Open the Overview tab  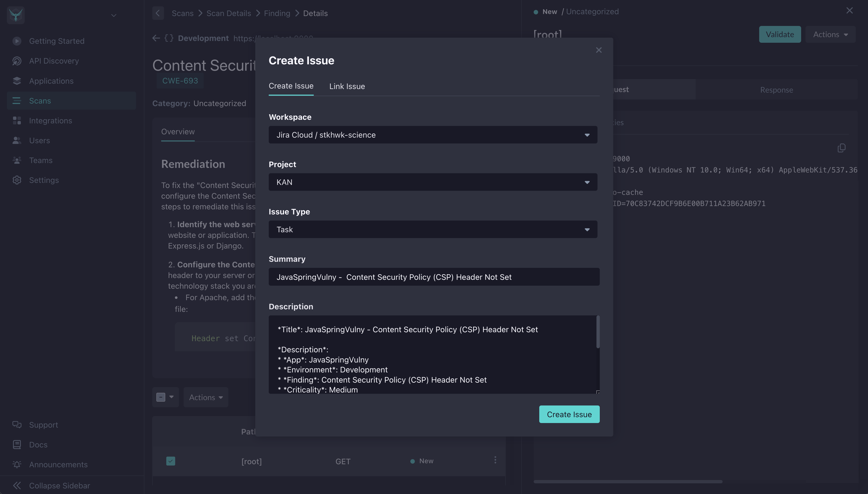(x=178, y=131)
